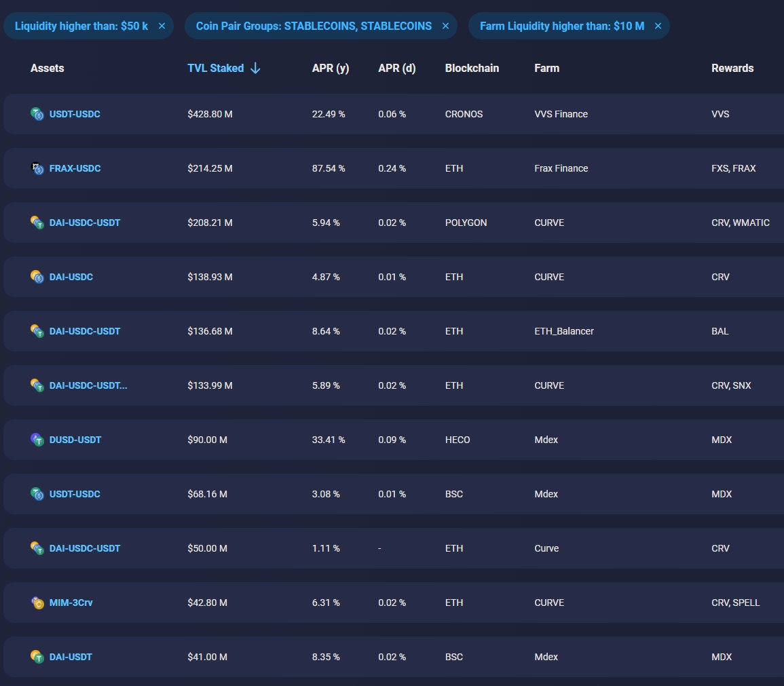Click the VVS rewards cell

pos(720,114)
